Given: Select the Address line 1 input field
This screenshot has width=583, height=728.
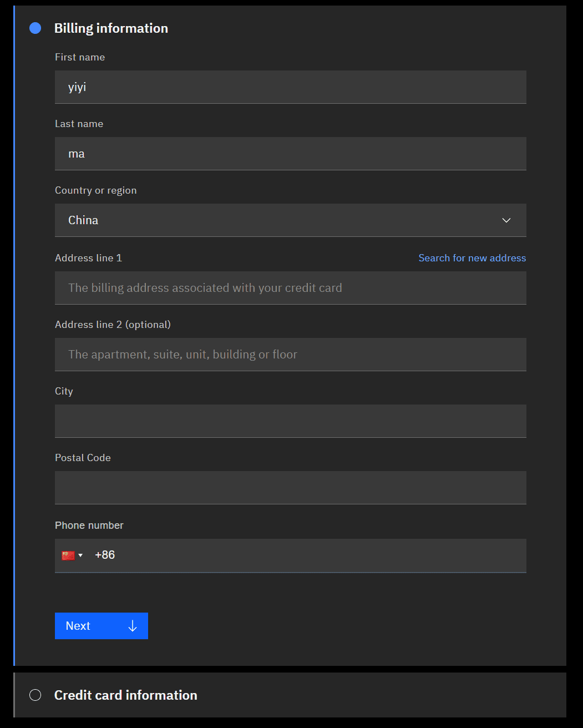Looking at the screenshot, I should pos(290,288).
